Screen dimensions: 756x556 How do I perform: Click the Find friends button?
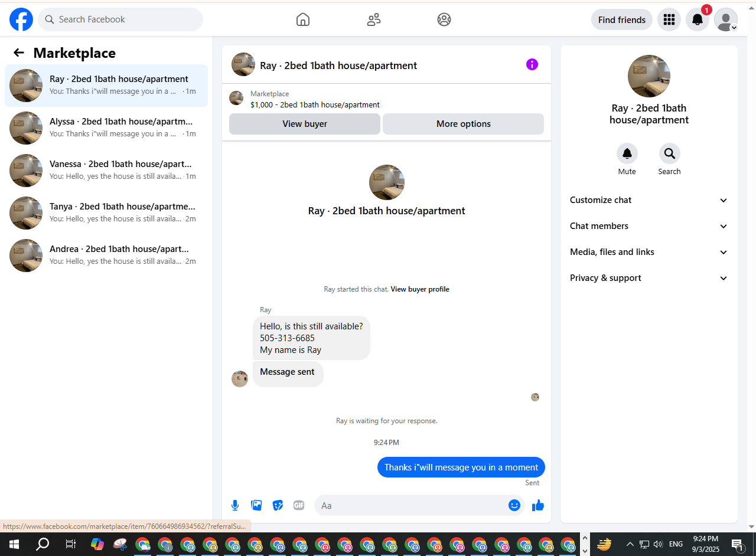coord(622,19)
